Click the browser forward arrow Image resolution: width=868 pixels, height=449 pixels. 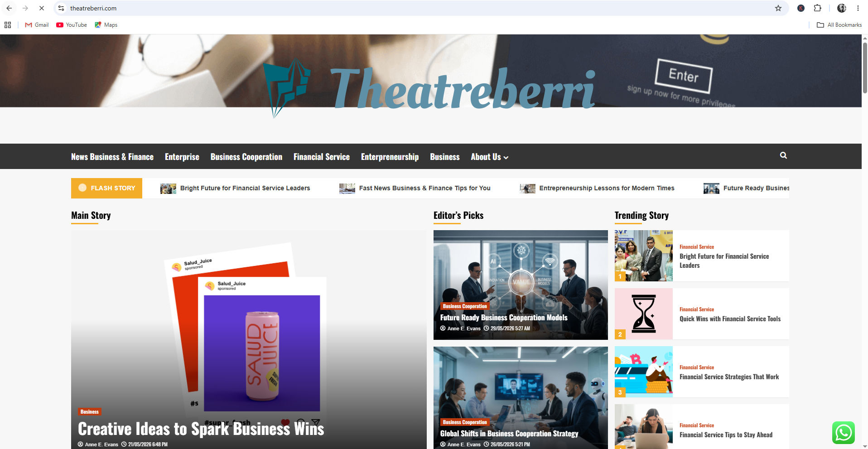25,8
